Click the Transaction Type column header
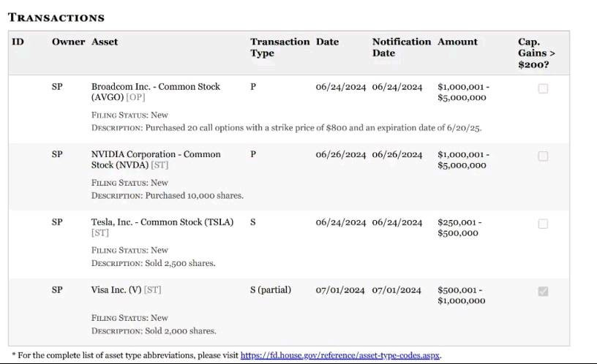The image size is (597, 364). click(279, 48)
